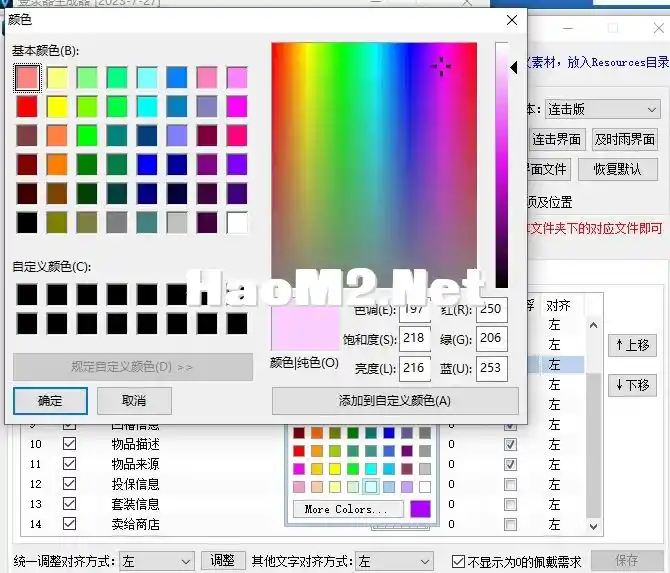The width and height of the screenshot is (670, 573).
Task: Click the 保存 button
Action: pos(627,560)
